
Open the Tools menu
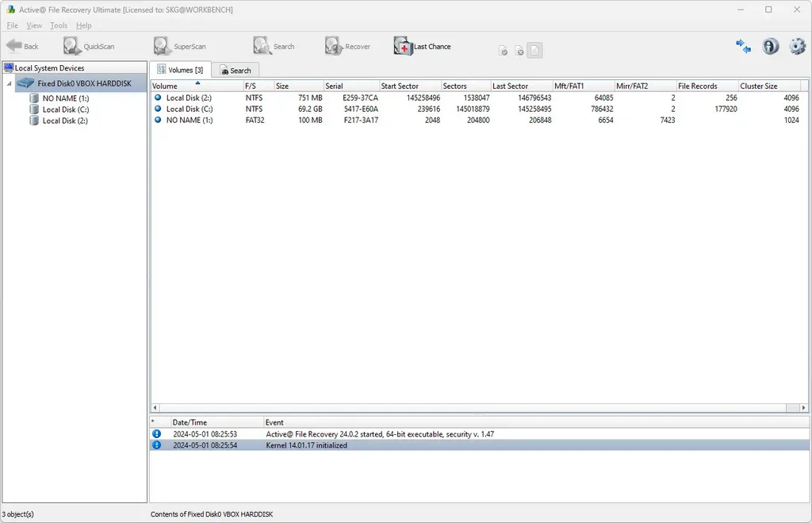pyautogui.click(x=59, y=25)
